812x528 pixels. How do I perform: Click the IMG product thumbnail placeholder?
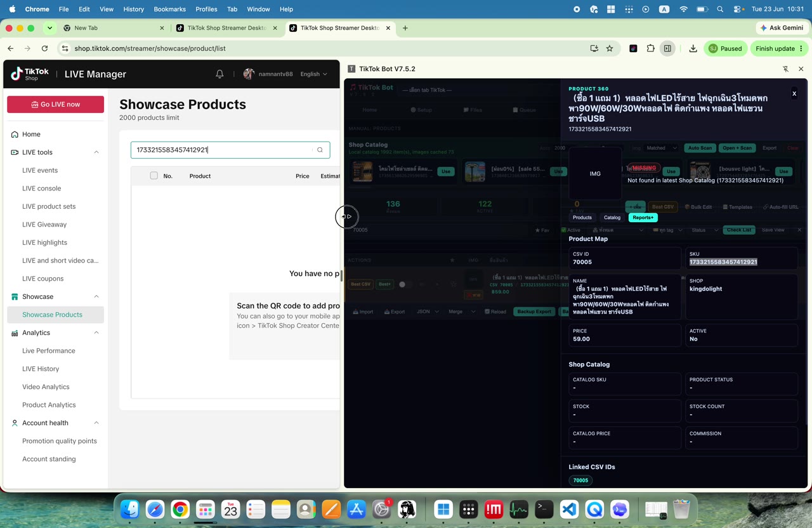point(595,173)
